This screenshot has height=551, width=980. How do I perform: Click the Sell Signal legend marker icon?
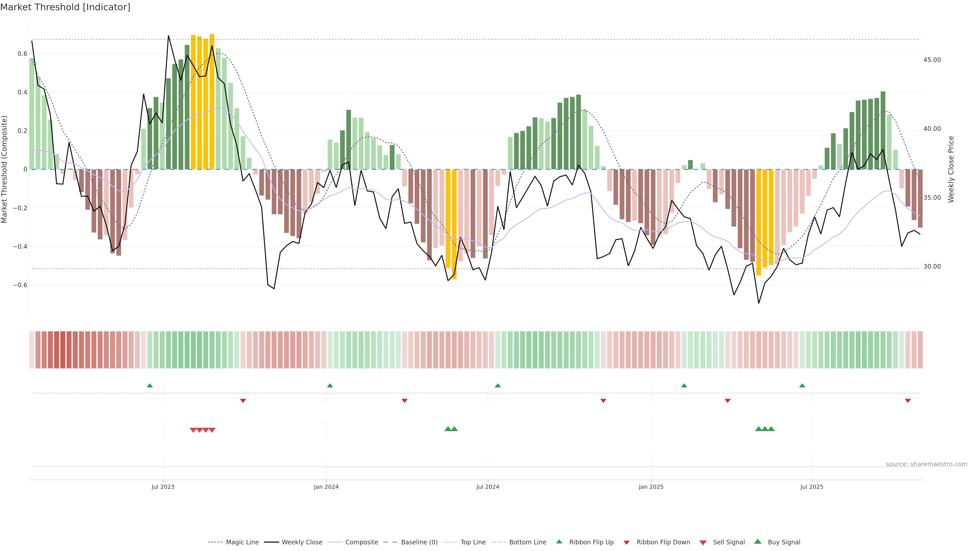click(703, 543)
